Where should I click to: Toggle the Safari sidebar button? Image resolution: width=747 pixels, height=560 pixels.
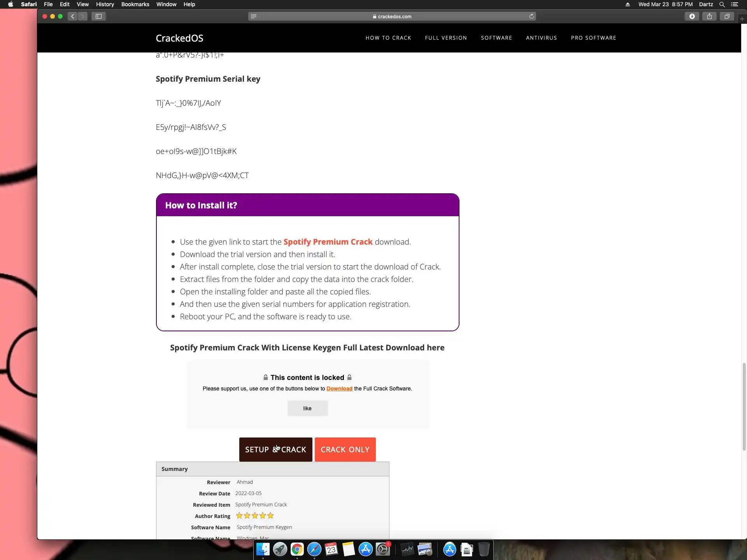click(x=99, y=16)
